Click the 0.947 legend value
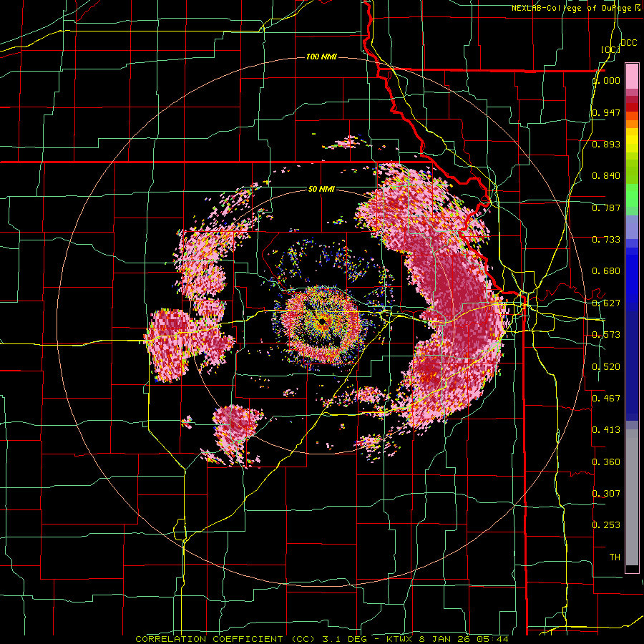The image size is (644, 644). point(606,112)
